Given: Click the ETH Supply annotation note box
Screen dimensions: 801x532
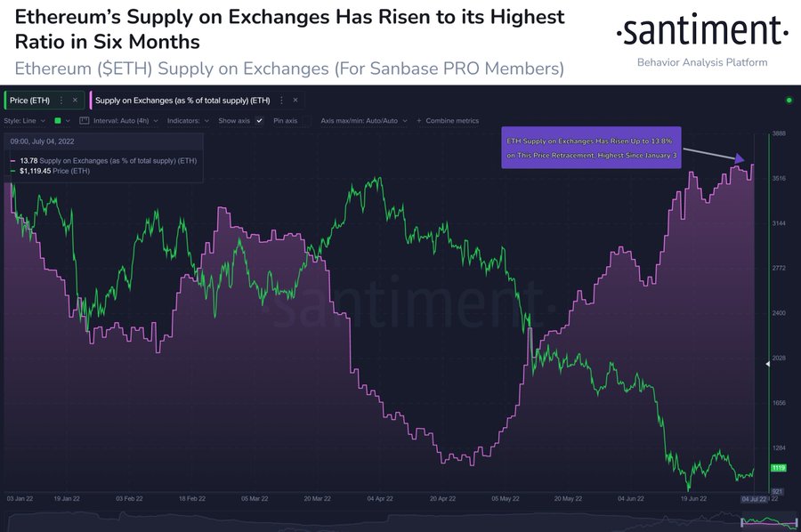Looking at the screenshot, I should 591,148.
